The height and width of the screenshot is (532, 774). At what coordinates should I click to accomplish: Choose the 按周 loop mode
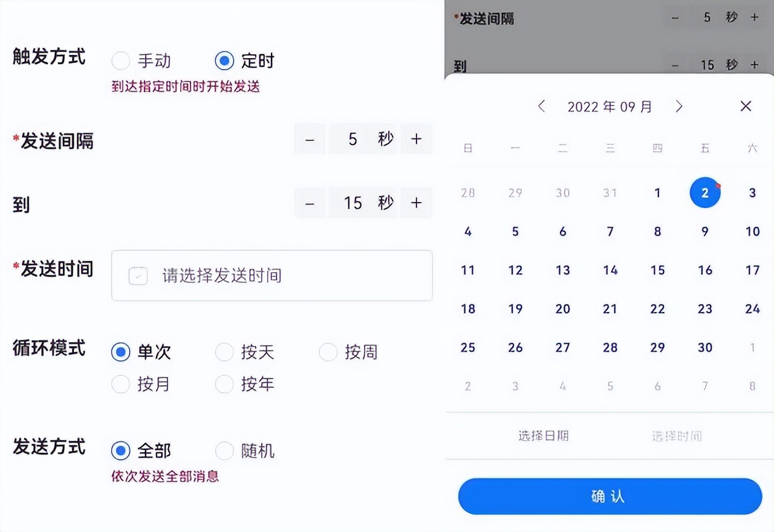click(327, 351)
